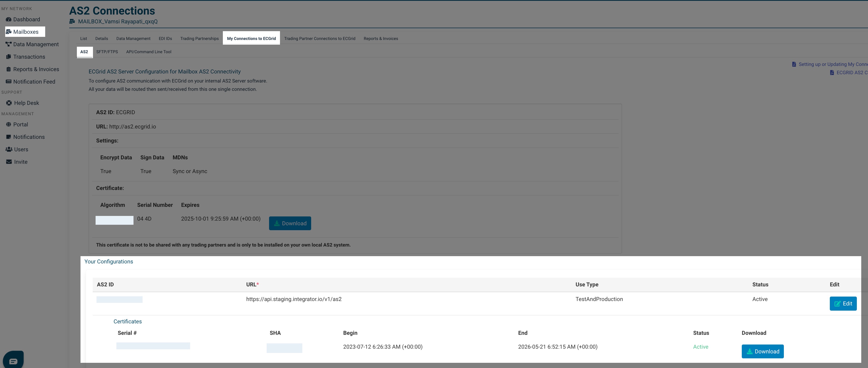The width and height of the screenshot is (868, 368).
Task: Open Reports & Invoices in the sidebar
Action: point(36,69)
